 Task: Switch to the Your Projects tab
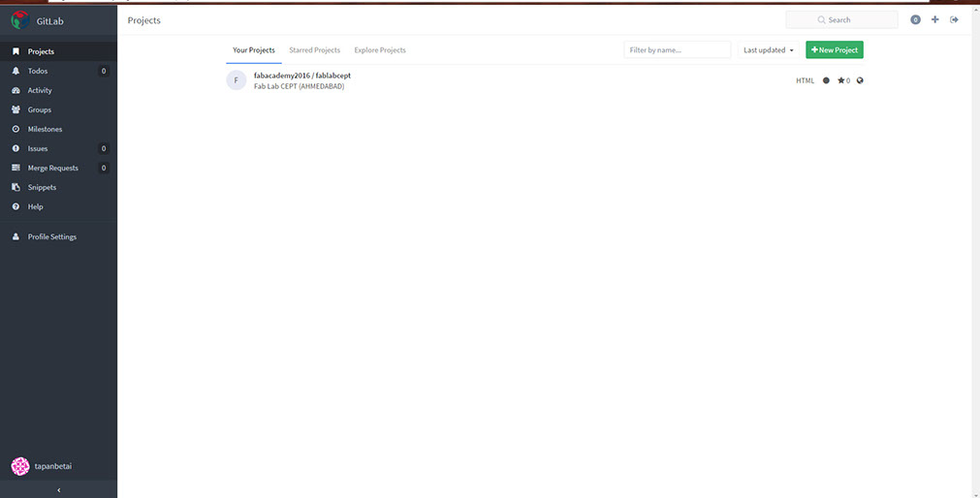(x=254, y=50)
